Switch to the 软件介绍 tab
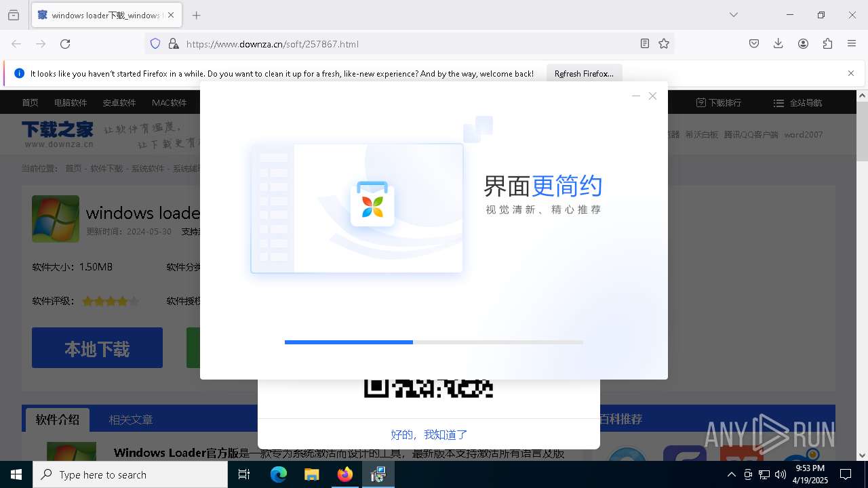This screenshot has width=868, height=488. click(58, 420)
